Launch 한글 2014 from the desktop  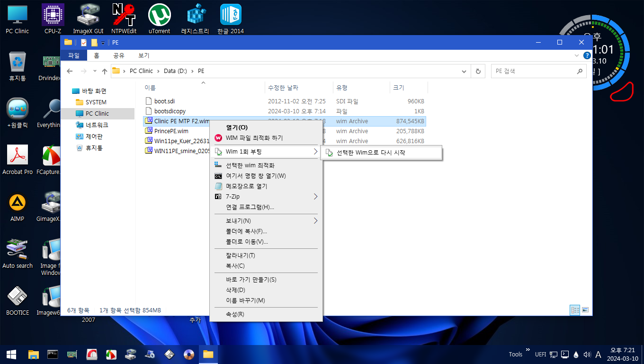tap(231, 19)
